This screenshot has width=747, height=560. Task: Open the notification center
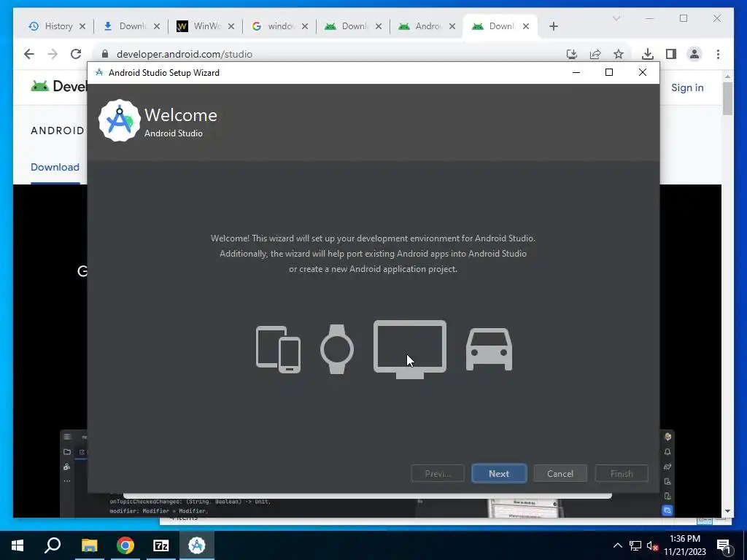coord(724,545)
